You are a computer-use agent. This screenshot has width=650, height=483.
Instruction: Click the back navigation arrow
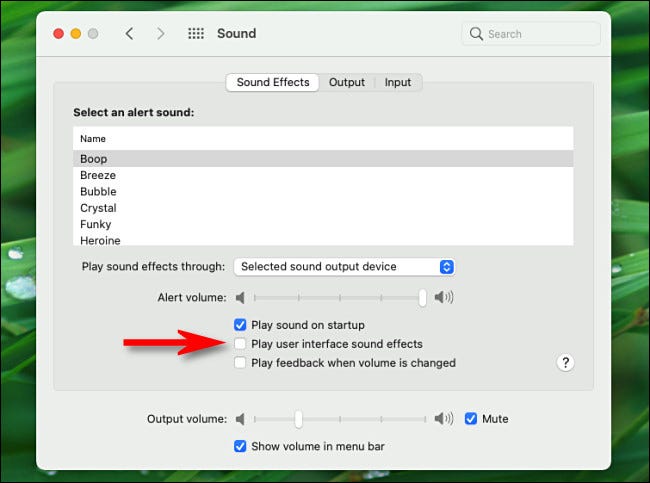point(129,34)
